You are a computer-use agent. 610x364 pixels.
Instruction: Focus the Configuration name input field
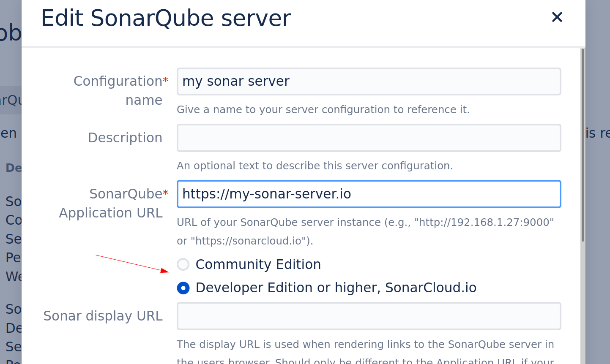click(369, 81)
